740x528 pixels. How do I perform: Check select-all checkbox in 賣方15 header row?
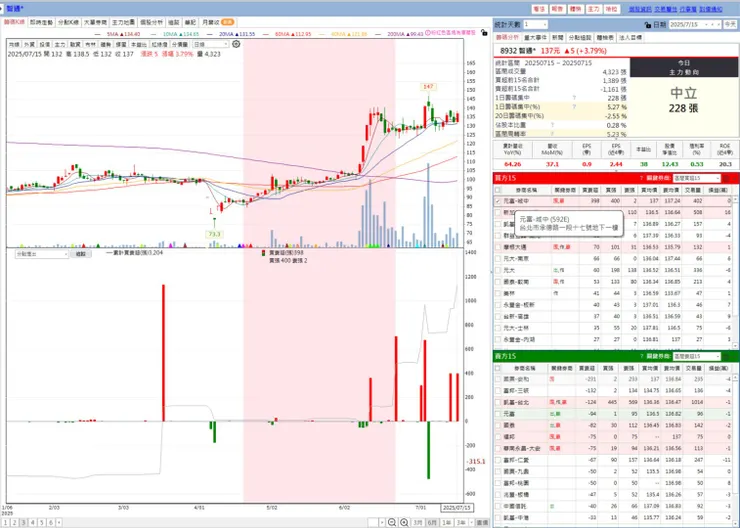click(498, 368)
